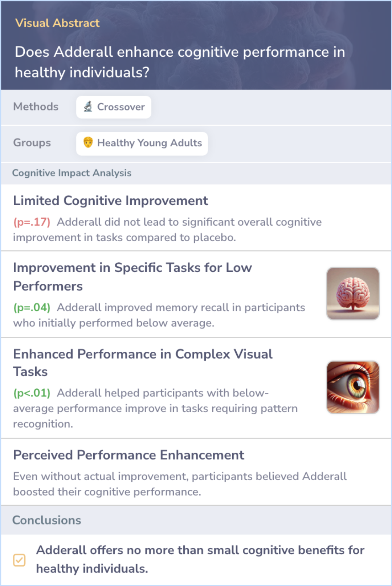Viewport: 392px width, 586px height.
Task: Select the Cognitive Impact Analysis section header
Action: (x=72, y=173)
